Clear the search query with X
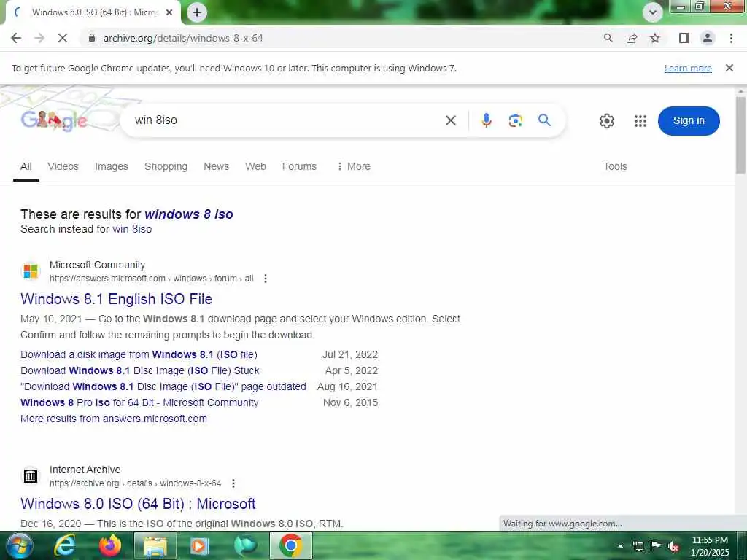Screen dimensions: 747x560 point(451,120)
